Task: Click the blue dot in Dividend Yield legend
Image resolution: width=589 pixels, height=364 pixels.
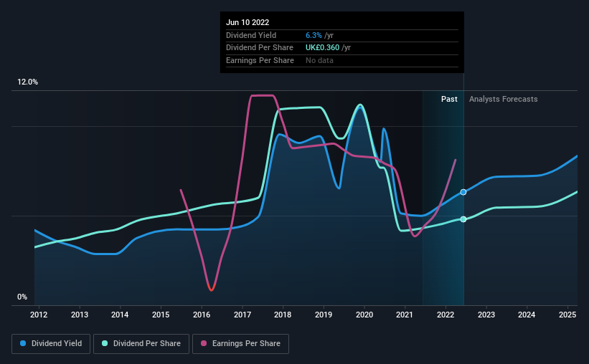Action: 23,343
